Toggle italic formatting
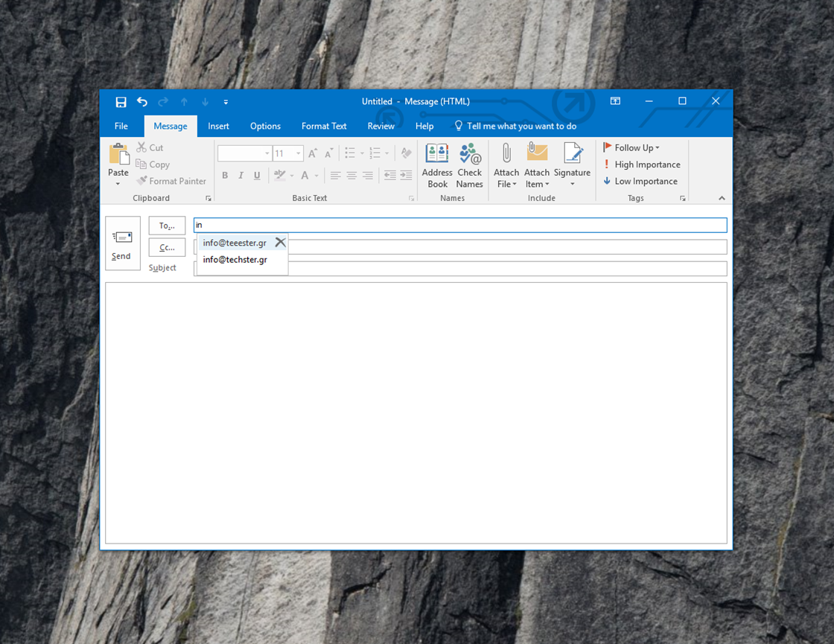This screenshot has width=834, height=644. (241, 175)
